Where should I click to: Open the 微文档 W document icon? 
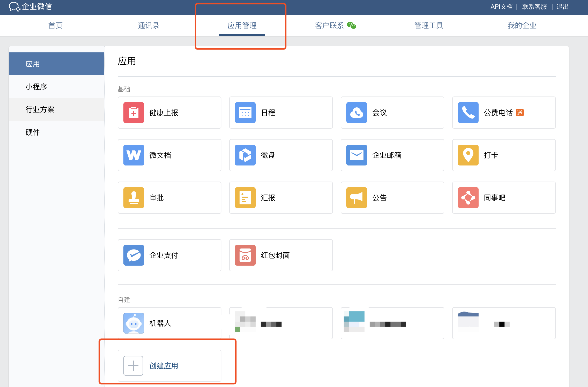pos(134,155)
